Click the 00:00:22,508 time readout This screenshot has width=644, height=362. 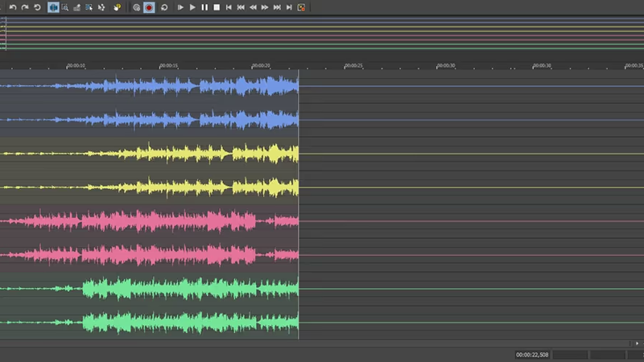[532, 355]
